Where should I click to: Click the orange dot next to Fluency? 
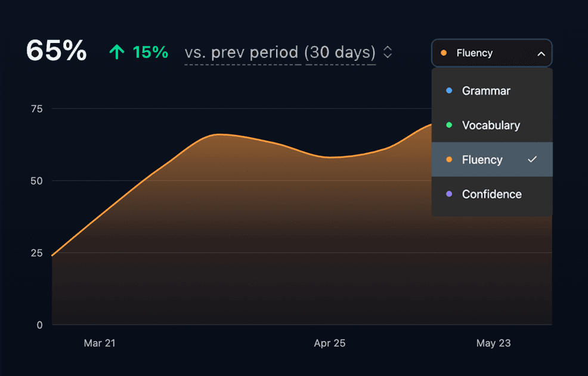(448, 159)
